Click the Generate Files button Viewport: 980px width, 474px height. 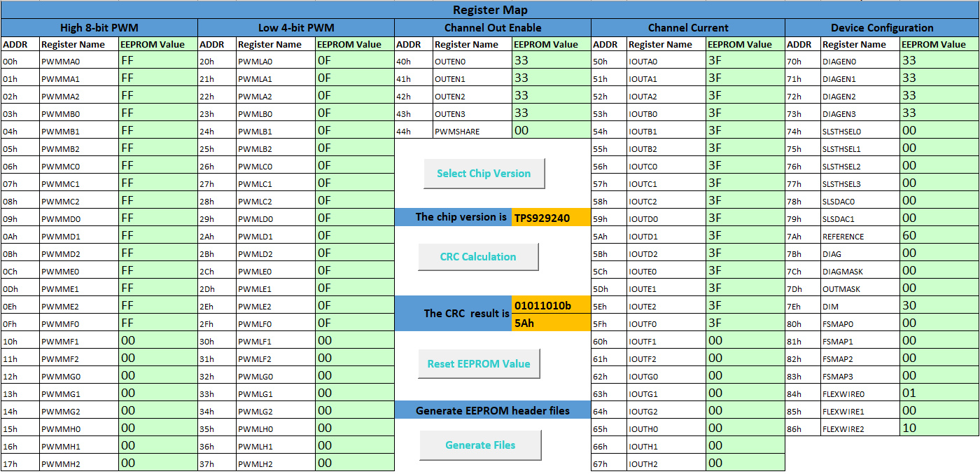coord(480,445)
